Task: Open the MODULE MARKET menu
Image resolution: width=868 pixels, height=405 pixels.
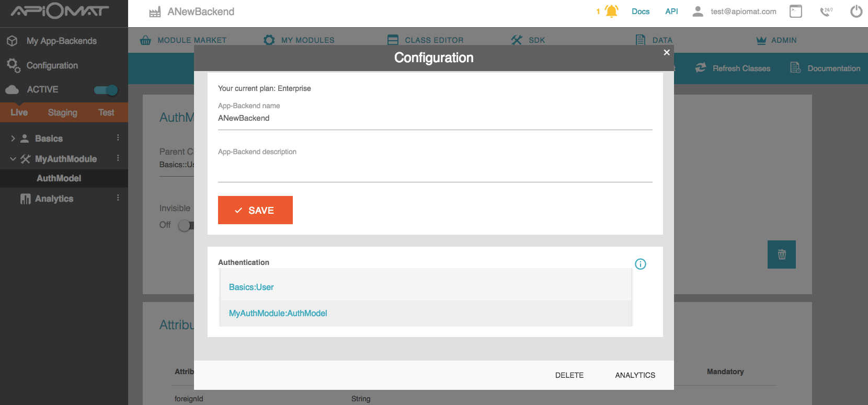Action: coord(192,40)
